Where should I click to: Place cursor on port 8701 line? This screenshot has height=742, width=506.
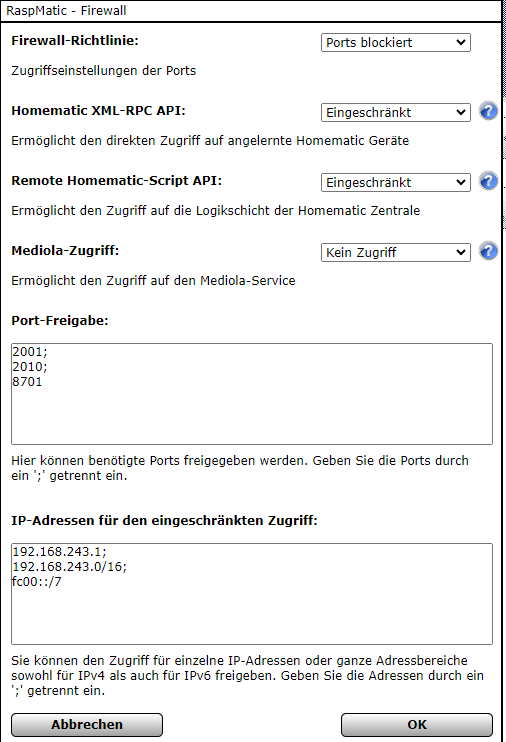(x=27, y=382)
